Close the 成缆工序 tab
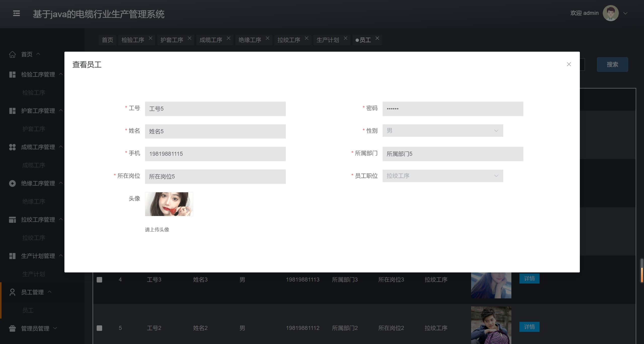Image resolution: width=644 pixels, height=344 pixels. [x=229, y=38]
